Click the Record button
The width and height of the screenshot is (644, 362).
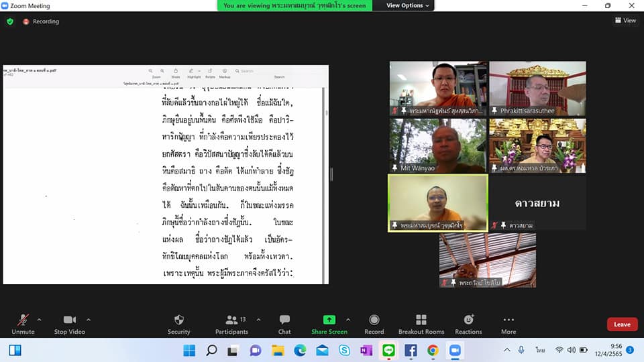coord(374,324)
